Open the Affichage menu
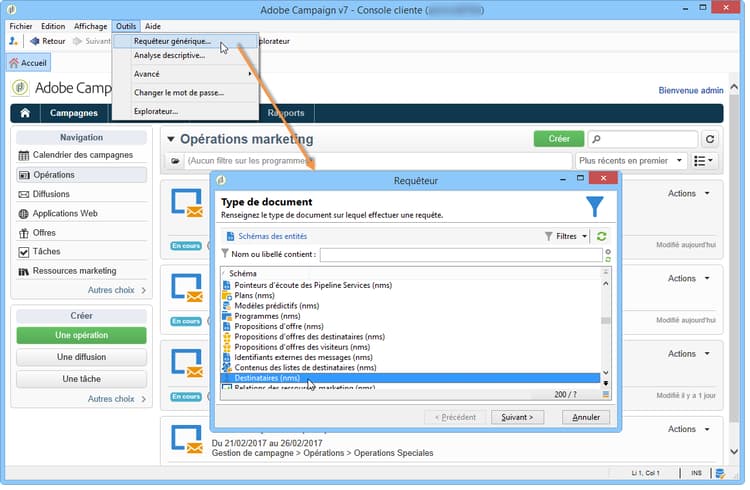The height and width of the screenshot is (490, 750). [x=90, y=26]
